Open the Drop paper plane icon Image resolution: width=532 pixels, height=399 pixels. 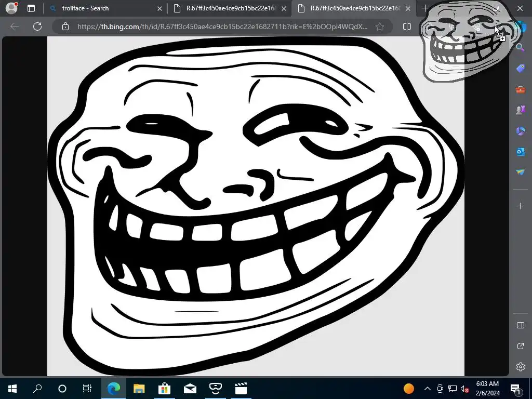pos(520,172)
